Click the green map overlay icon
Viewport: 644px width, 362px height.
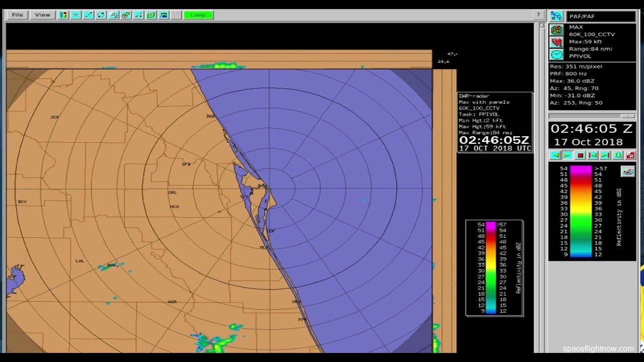point(151,15)
